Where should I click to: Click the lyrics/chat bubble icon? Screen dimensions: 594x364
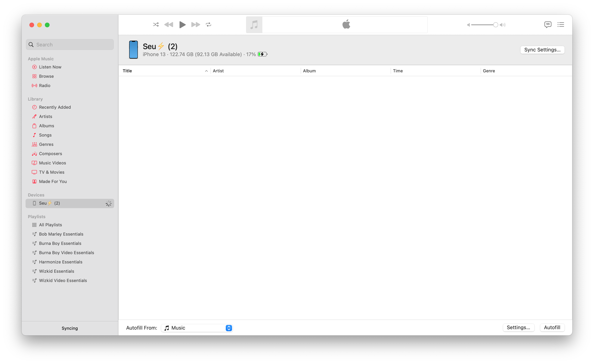(548, 25)
